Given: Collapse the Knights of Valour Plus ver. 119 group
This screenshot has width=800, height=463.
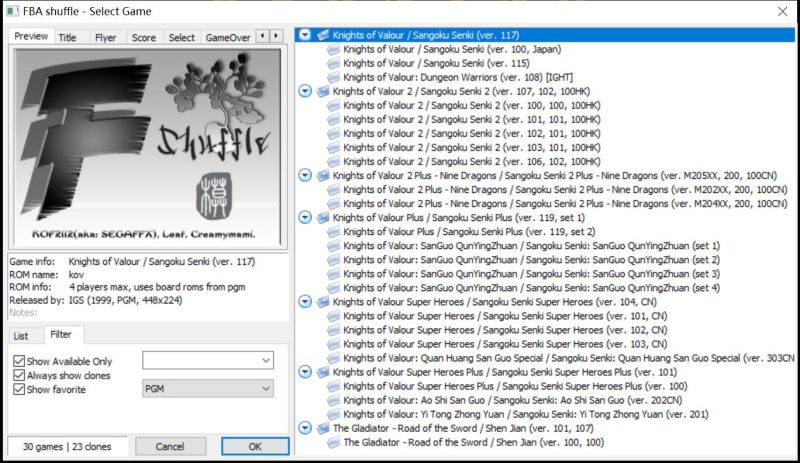Looking at the screenshot, I should point(305,218).
